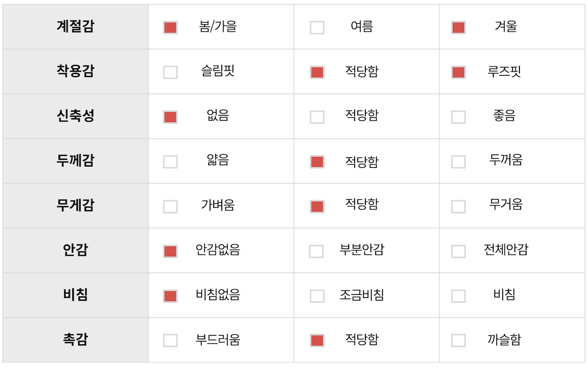Screen dimensions: 588x369
Task: Check the 무거움 checkbox
Action: [458, 206]
